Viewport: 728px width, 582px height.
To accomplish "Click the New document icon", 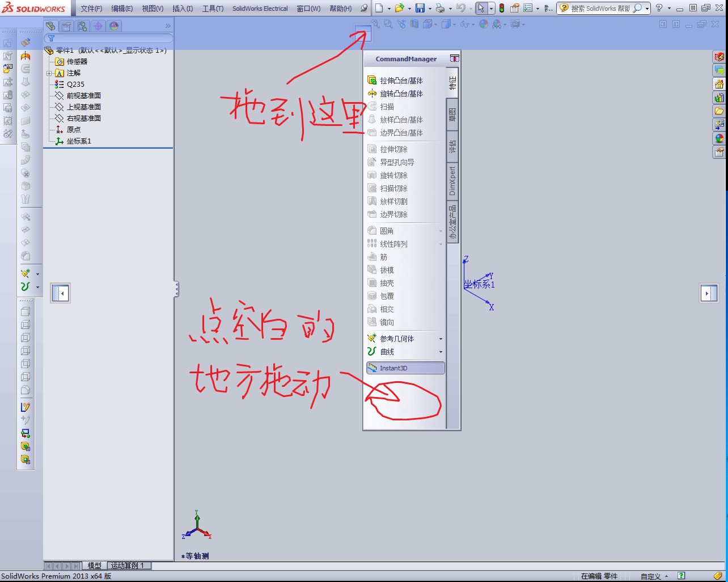I will [x=379, y=8].
